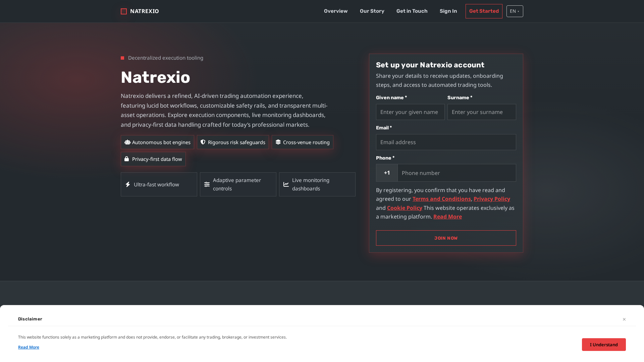Open the Cookie Policy link
Viewport: 644px width, 362px height.
[405, 208]
